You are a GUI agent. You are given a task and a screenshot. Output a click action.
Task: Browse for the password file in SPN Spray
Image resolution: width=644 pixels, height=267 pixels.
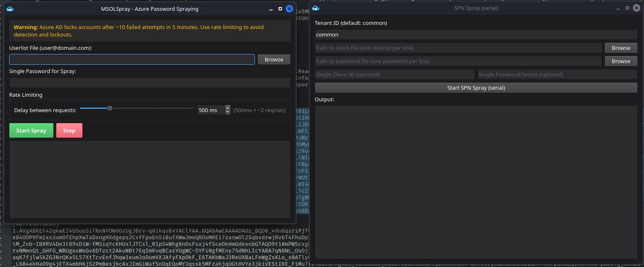click(621, 61)
